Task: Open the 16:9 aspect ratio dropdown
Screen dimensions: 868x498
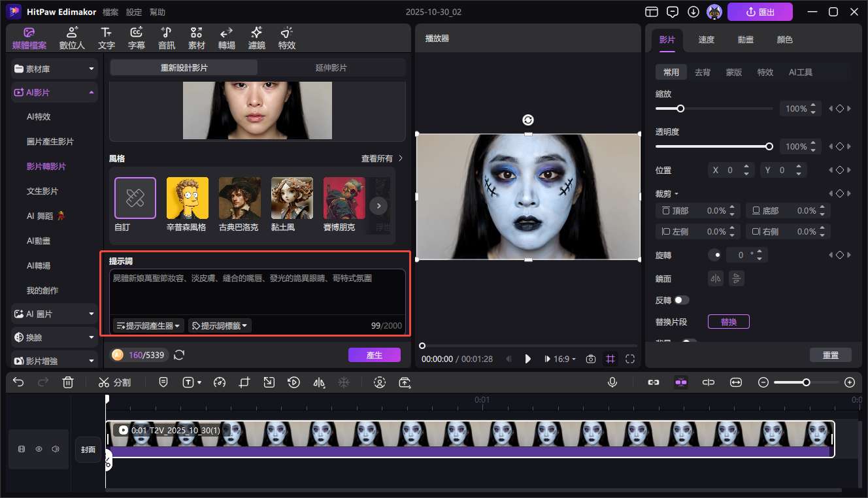Action: click(x=560, y=358)
